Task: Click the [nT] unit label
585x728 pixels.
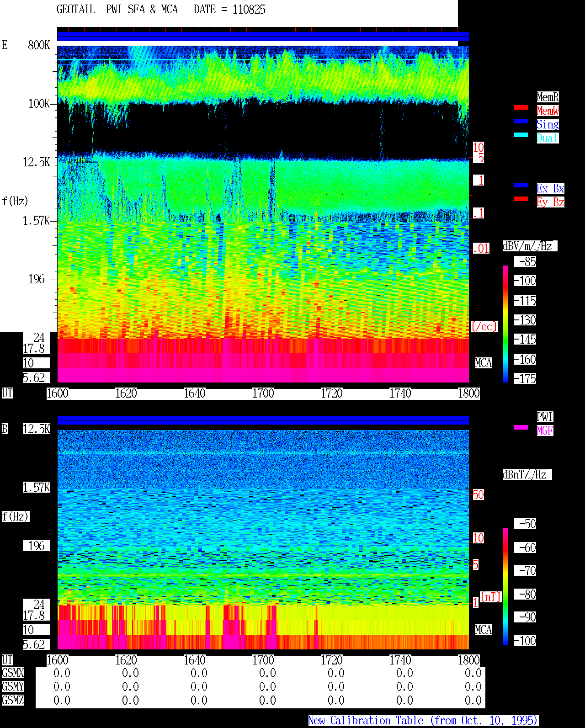Action: [x=491, y=597]
